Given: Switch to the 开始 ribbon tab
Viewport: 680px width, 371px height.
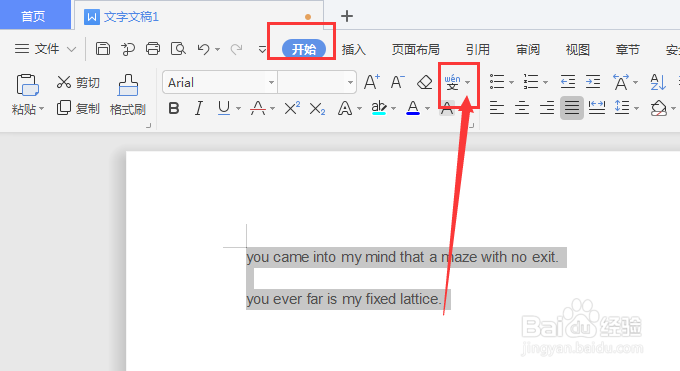Looking at the screenshot, I should tap(304, 49).
